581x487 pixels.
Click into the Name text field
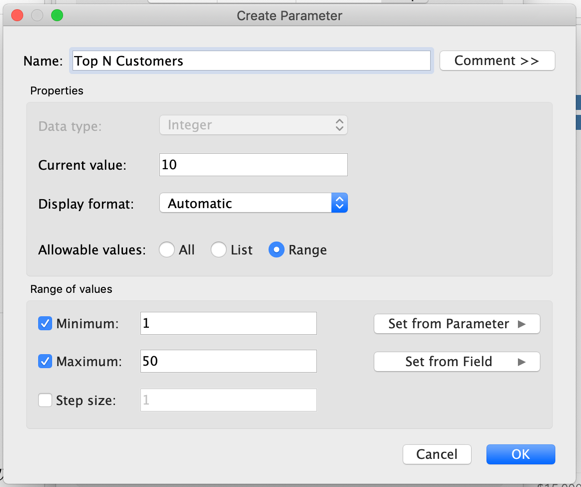251,60
